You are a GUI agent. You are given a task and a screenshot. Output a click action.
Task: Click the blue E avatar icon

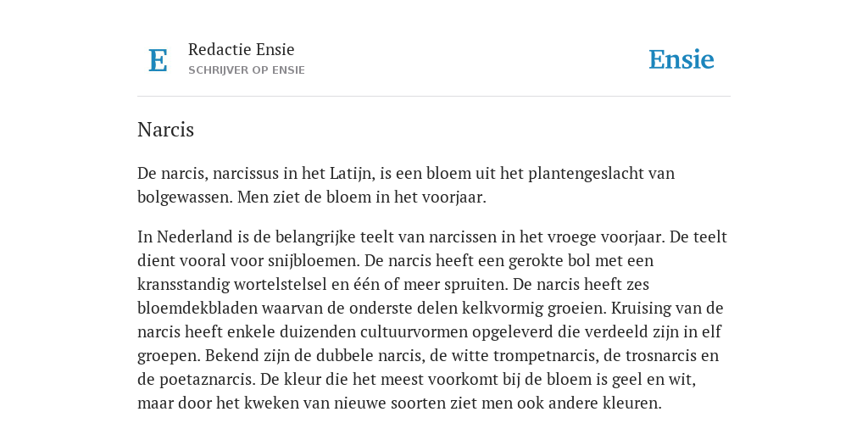click(x=158, y=60)
